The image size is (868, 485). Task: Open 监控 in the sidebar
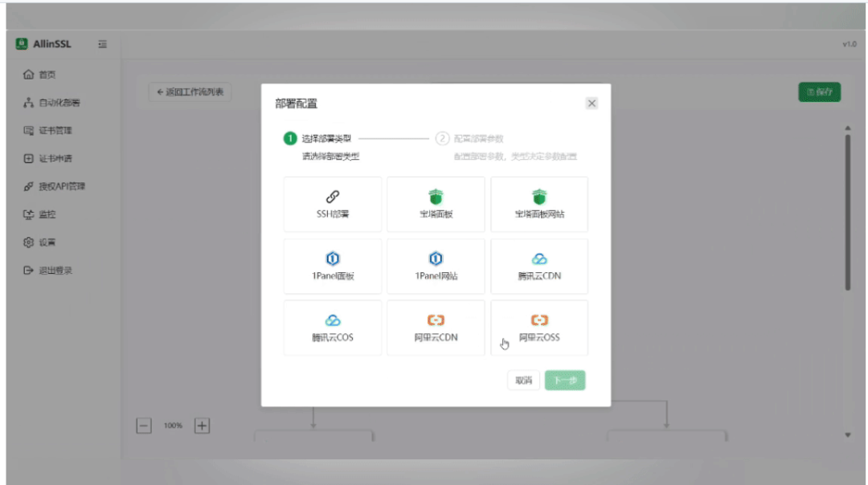(x=40, y=214)
